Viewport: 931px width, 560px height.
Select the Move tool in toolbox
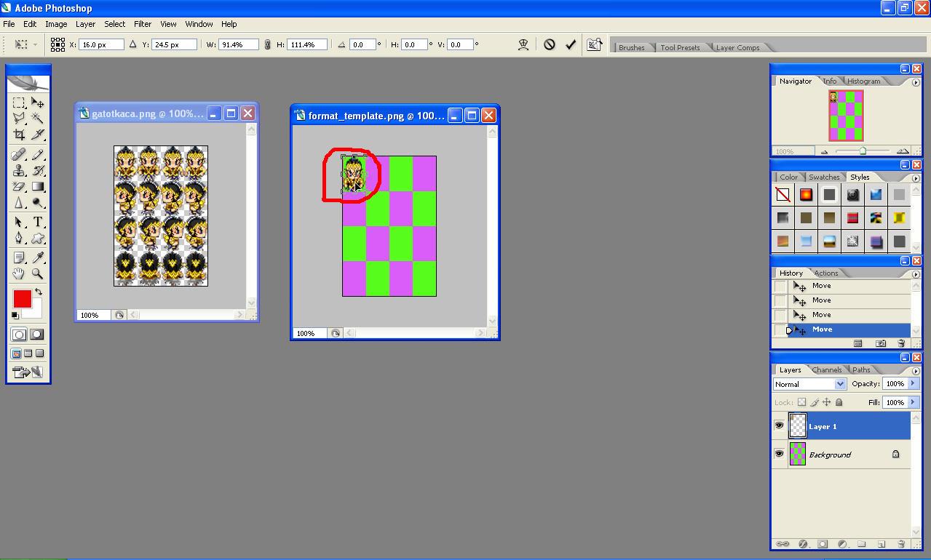click(37, 103)
